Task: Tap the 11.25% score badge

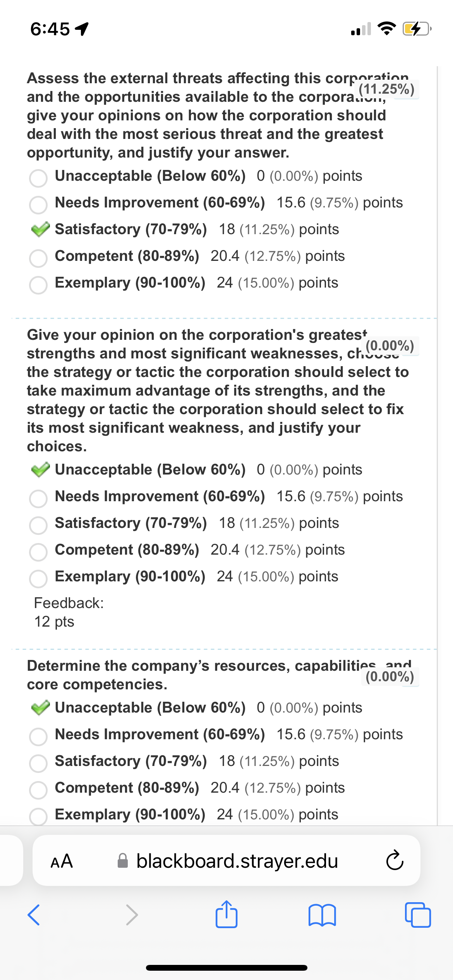Action: pyautogui.click(x=387, y=89)
